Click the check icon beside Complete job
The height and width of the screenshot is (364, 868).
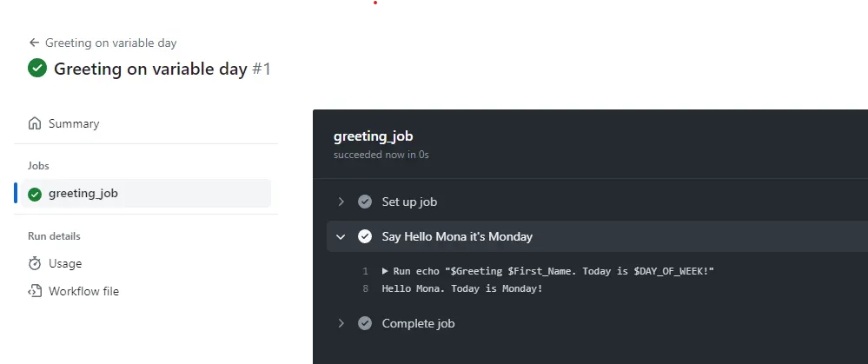365,323
